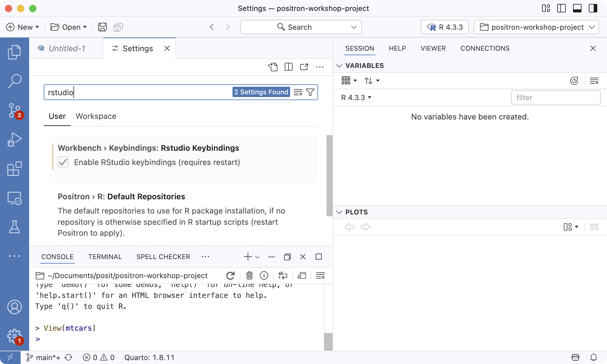Move Settings editor into new window
Viewport: 607px width, 364px height.
(304, 67)
